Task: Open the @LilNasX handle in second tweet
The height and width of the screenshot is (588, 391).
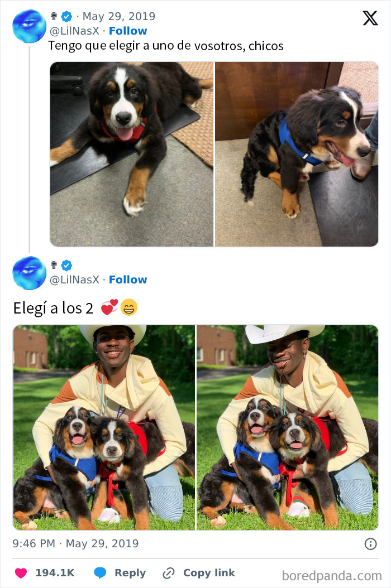Action: click(x=74, y=279)
